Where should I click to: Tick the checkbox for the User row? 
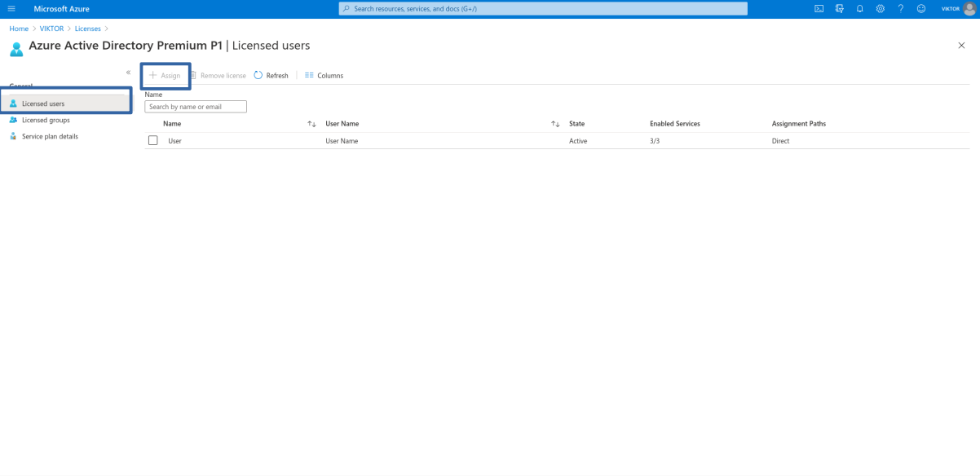pos(152,141)
